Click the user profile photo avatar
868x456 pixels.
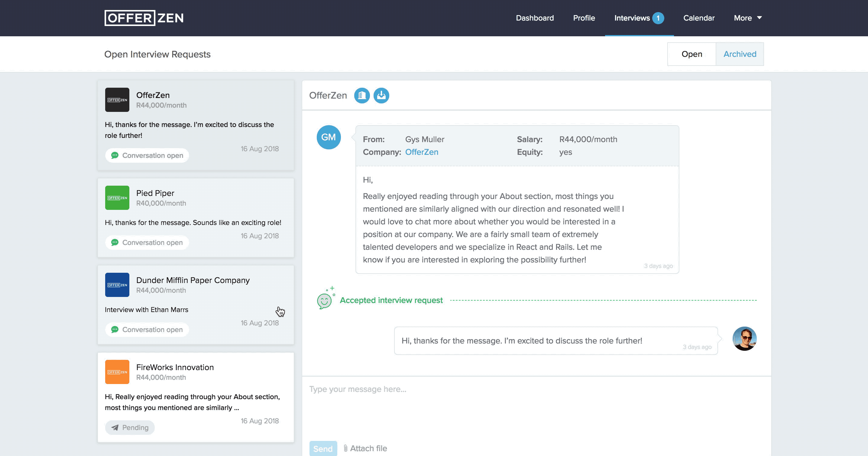click(744, 338)
